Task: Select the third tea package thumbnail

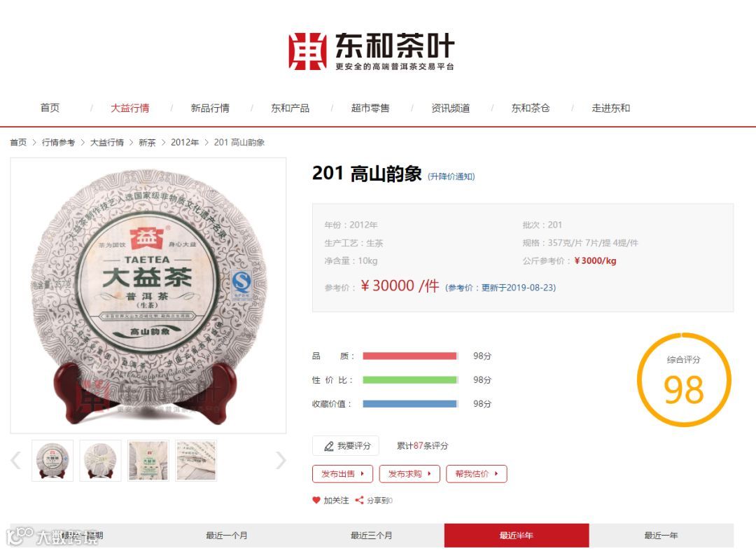Action: [148, 461]
